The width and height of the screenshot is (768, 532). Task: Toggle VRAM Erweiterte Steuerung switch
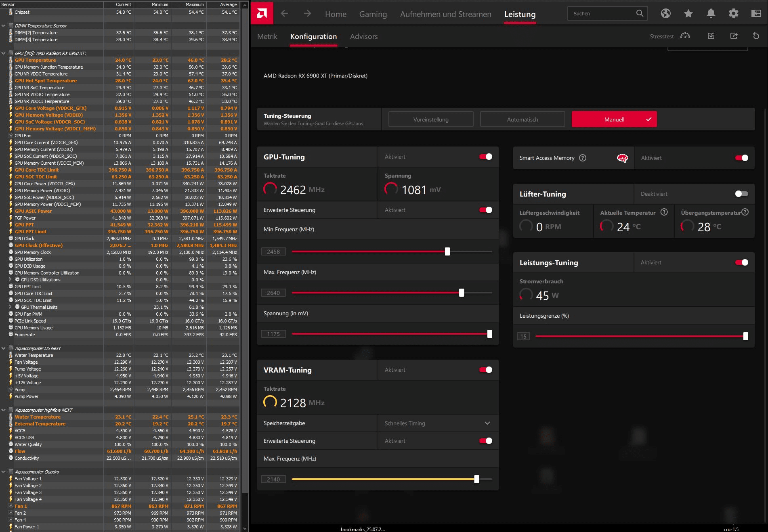pyautogui.click(x=486, y=441)
